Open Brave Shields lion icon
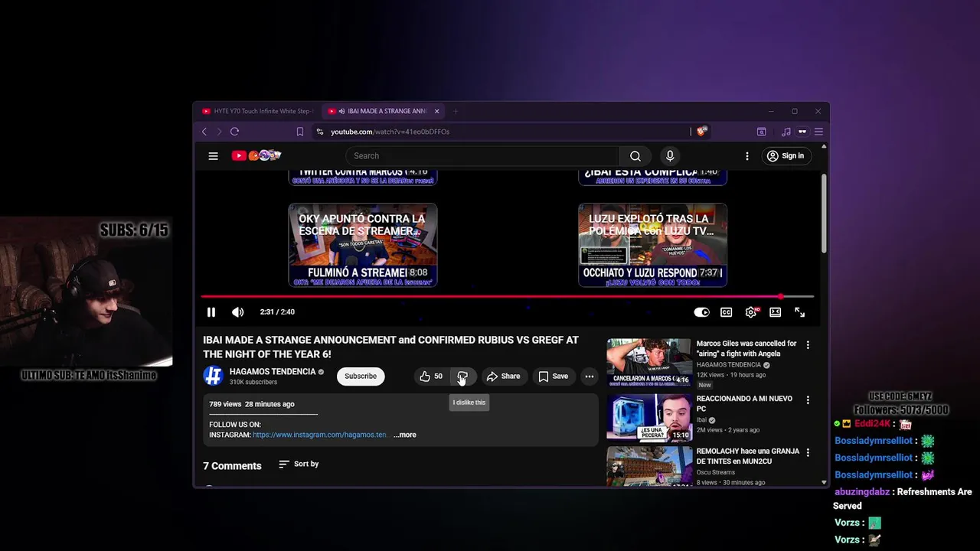 tap(701, 132)
